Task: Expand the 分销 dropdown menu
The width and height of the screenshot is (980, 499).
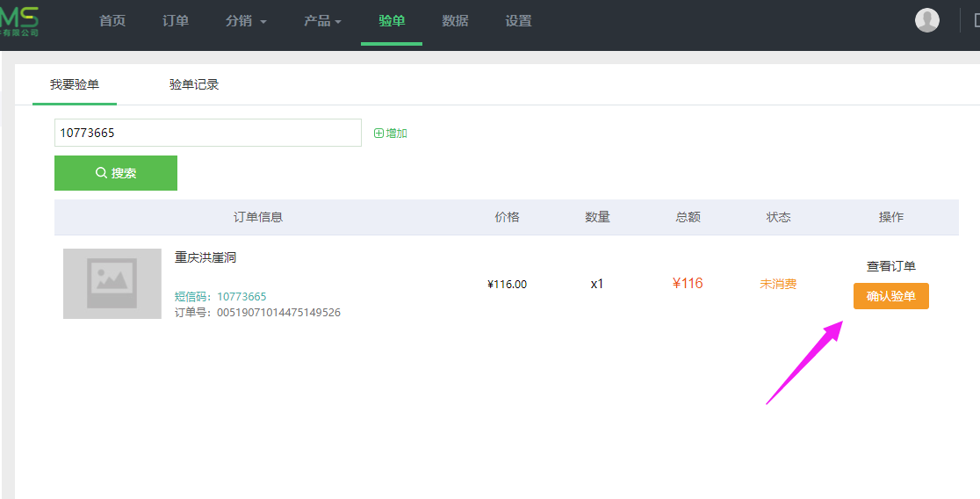Action: click(x=246, y=21)
